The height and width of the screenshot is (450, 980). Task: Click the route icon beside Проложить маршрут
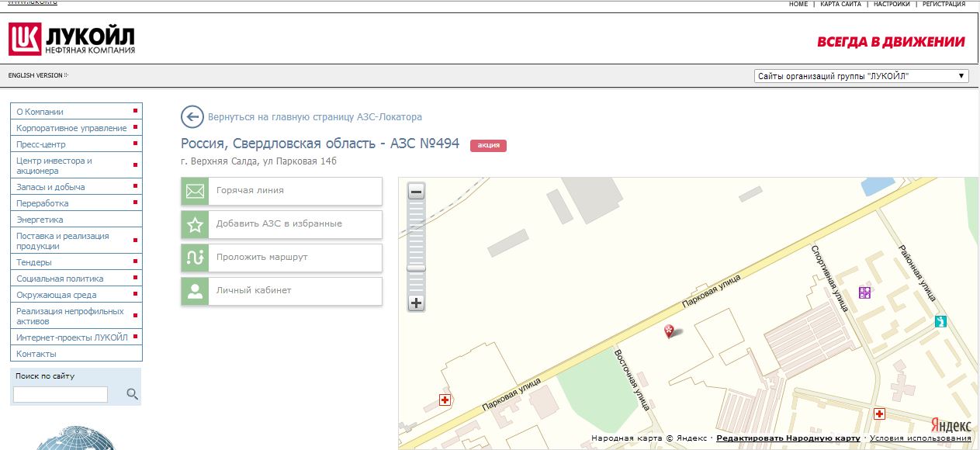196,258
